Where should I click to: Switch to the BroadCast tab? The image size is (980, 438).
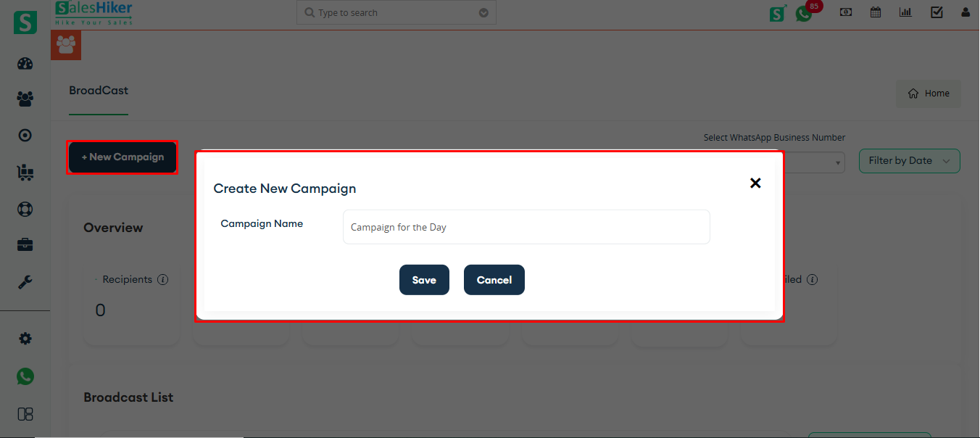tap(98, 91)
